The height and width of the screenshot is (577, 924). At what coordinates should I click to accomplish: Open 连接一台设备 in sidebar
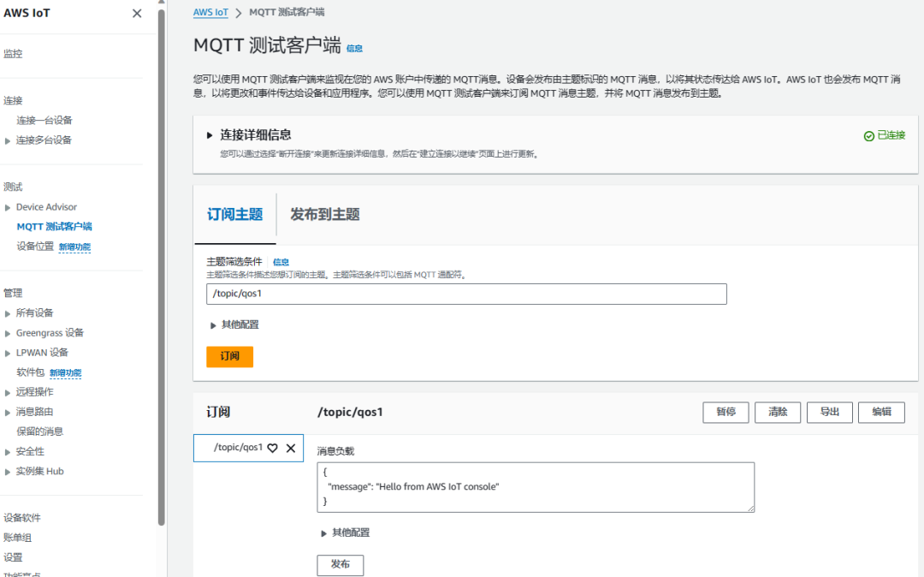(44, 120)
